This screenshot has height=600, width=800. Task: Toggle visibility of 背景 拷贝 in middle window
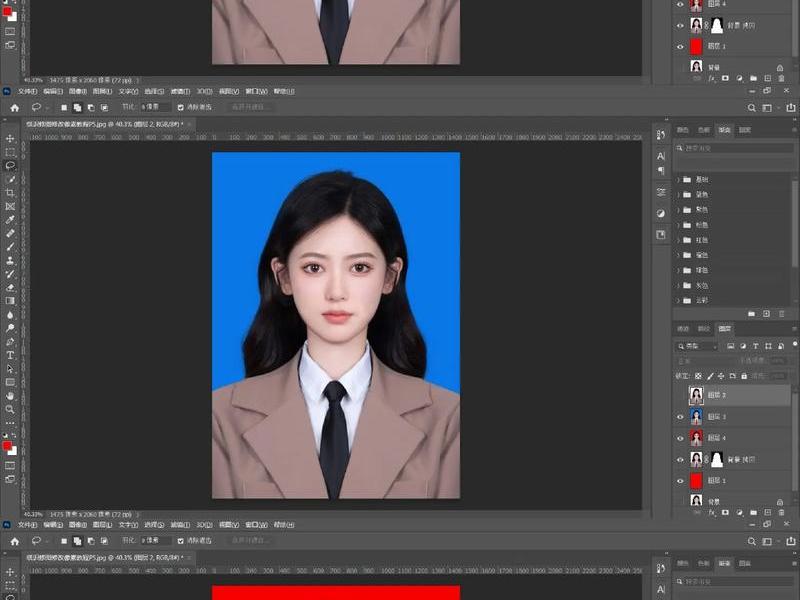(x=680, y=459)
